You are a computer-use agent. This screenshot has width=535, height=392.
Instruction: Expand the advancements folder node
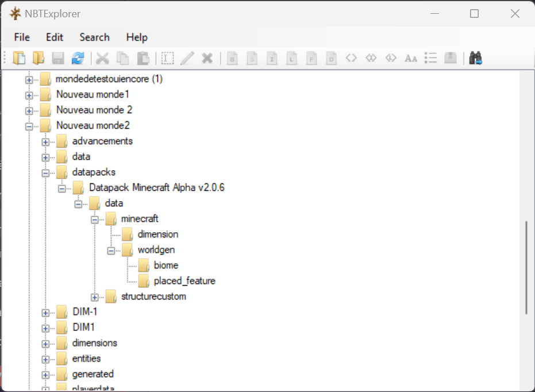coord(45,141)
